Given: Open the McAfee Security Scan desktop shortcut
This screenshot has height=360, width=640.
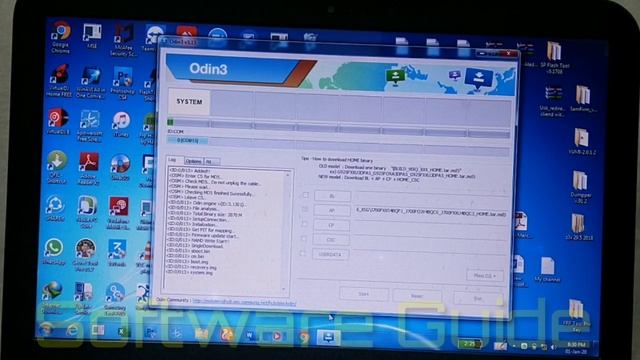Looking at the screenshot, I should [123, 40].
